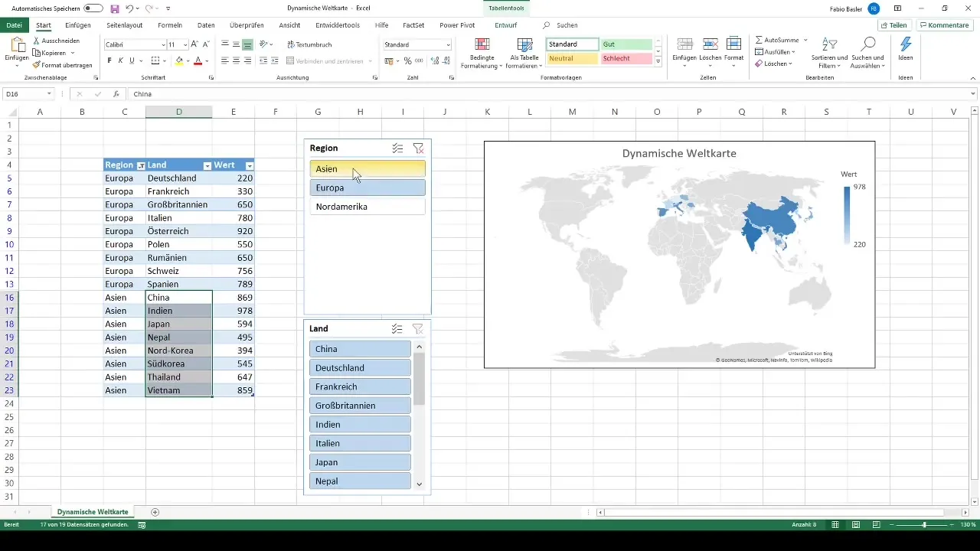
Task: Clear the Region slicer filter icon
Action: pos(418,148)
